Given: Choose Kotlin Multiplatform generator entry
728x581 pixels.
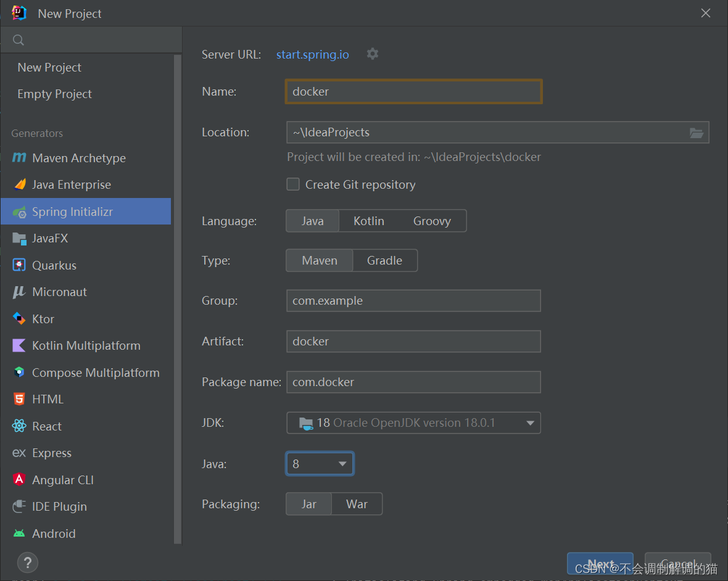Looking at the screenshot, I should tap(86, 345).
